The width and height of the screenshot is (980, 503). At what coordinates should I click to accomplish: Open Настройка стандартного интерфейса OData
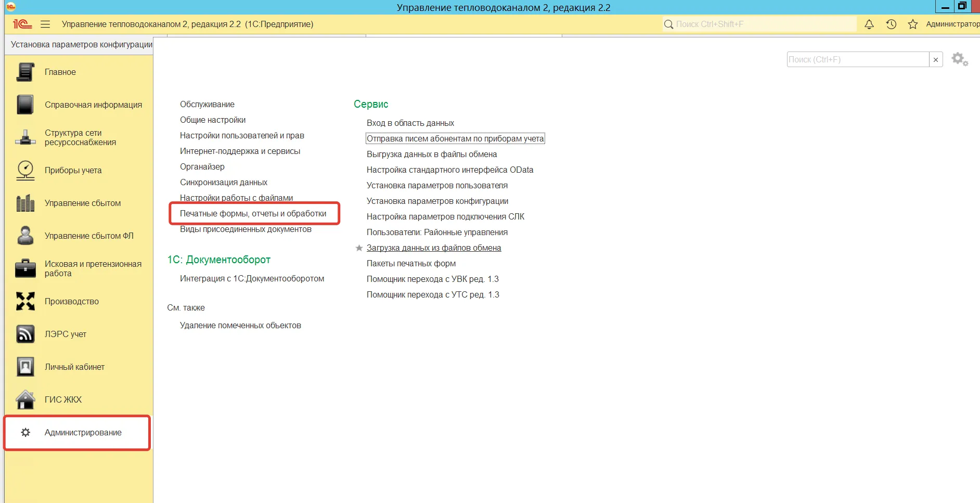pos(450,170)
